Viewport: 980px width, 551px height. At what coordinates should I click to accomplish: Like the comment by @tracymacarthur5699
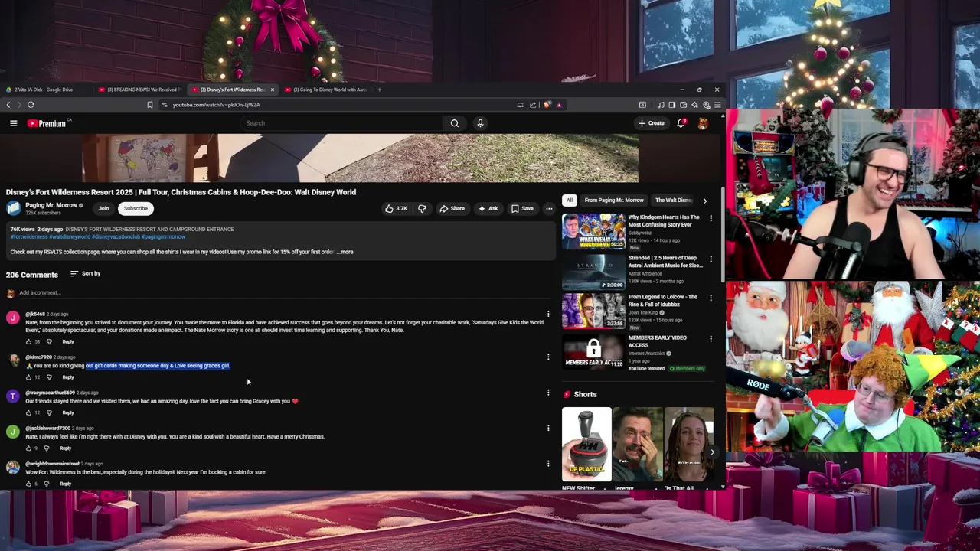pos(29,412)
